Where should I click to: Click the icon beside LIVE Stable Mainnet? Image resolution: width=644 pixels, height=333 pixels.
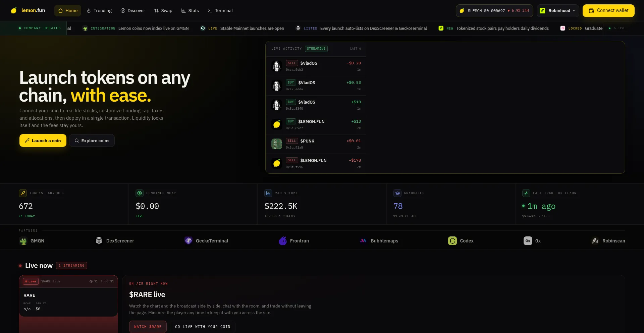tap(203, 29)
